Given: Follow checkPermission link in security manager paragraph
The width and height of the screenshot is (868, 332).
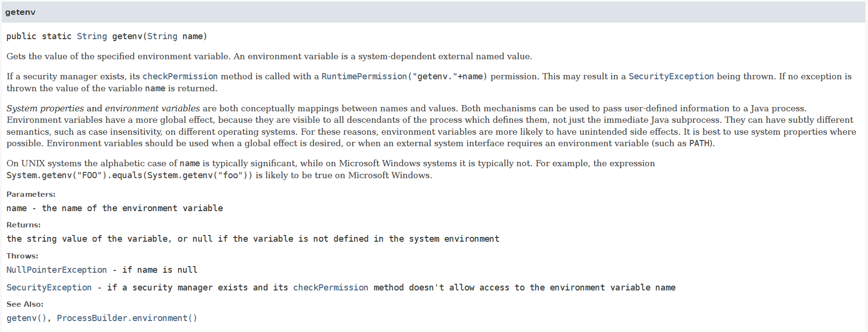Looking at the screenshot, I should point(180,76).
